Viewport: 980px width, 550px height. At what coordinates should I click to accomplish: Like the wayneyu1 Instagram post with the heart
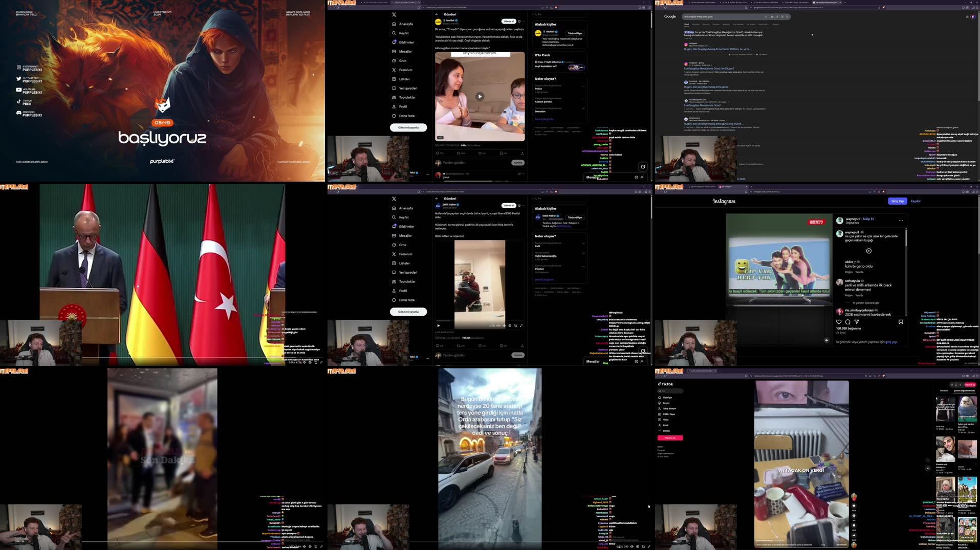(x=839, y=322)
